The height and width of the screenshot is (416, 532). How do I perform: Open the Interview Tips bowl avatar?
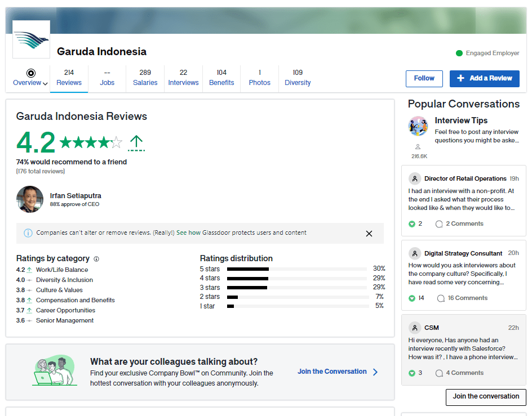pos(418,126)
